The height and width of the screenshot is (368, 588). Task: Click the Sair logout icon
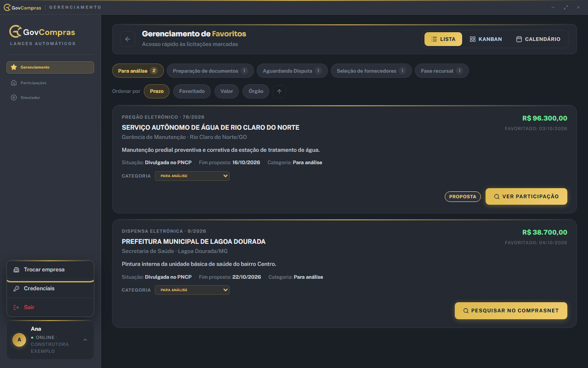[x=16, y=307]
